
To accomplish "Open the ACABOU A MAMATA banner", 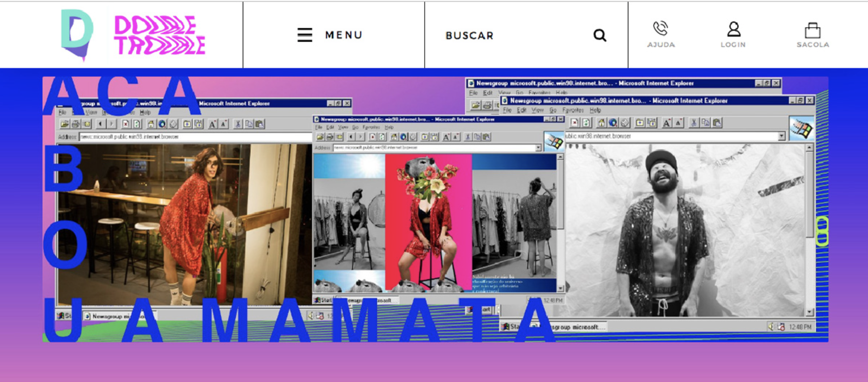I will (x=435, y=209).
